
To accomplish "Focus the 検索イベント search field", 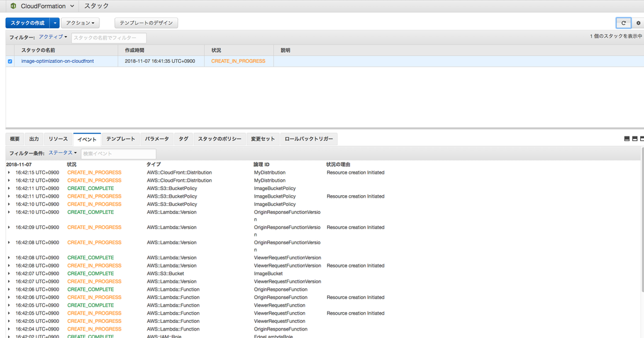I will point(118,154).
